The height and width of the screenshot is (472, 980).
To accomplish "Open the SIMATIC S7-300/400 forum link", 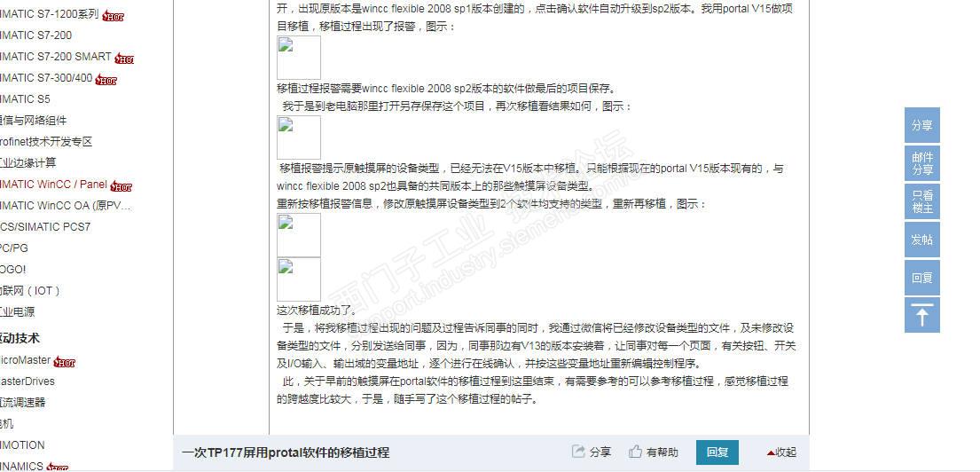I will [46, 78].
